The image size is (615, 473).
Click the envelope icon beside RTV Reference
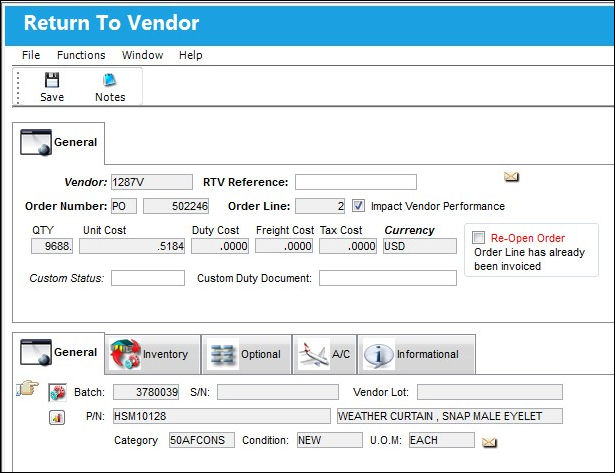point(511,177)
